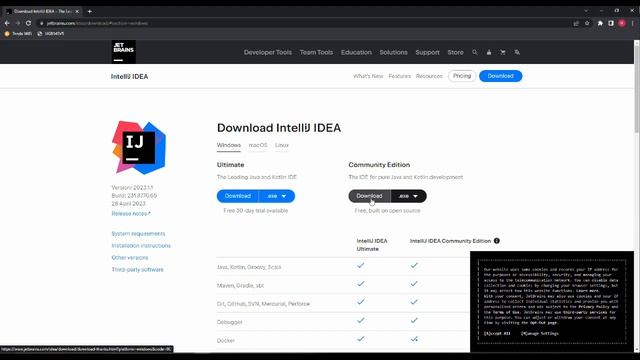Screen dimensions: 640x360
Task: Open the Other versions link
Action: [130, 258]
